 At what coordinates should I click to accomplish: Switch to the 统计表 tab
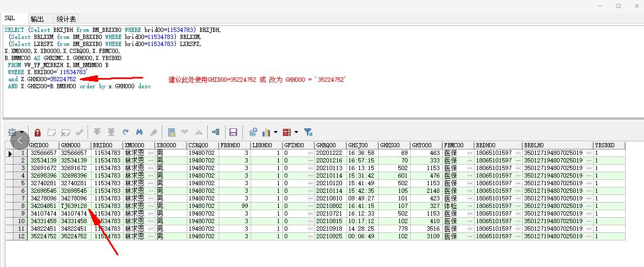coord(66,19)
